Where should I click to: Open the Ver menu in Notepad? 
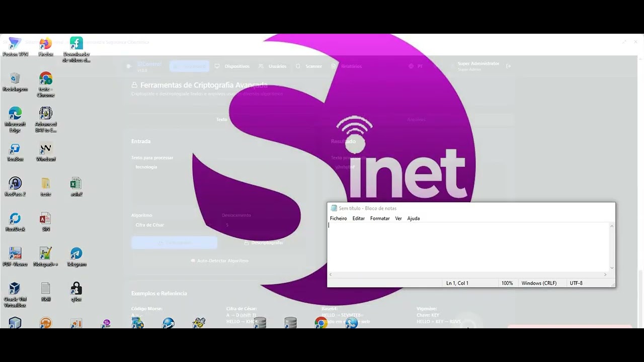(398, 218)
